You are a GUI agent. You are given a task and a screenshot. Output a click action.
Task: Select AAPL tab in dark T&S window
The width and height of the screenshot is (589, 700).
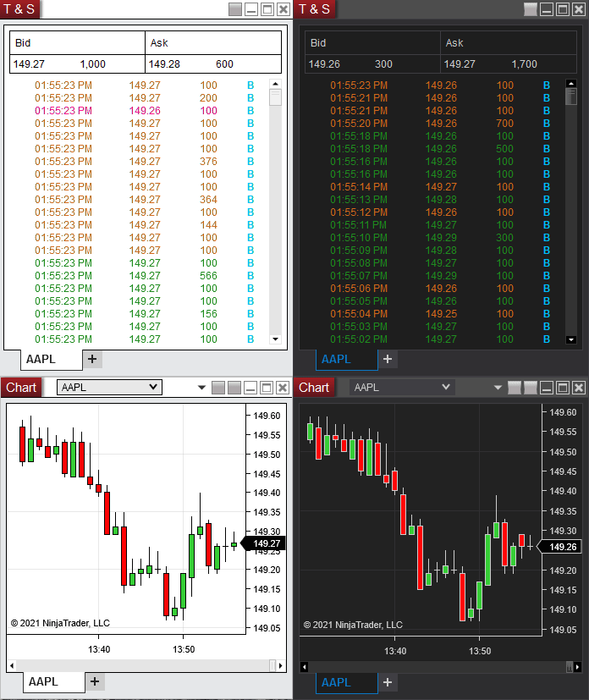click(347, 360)
